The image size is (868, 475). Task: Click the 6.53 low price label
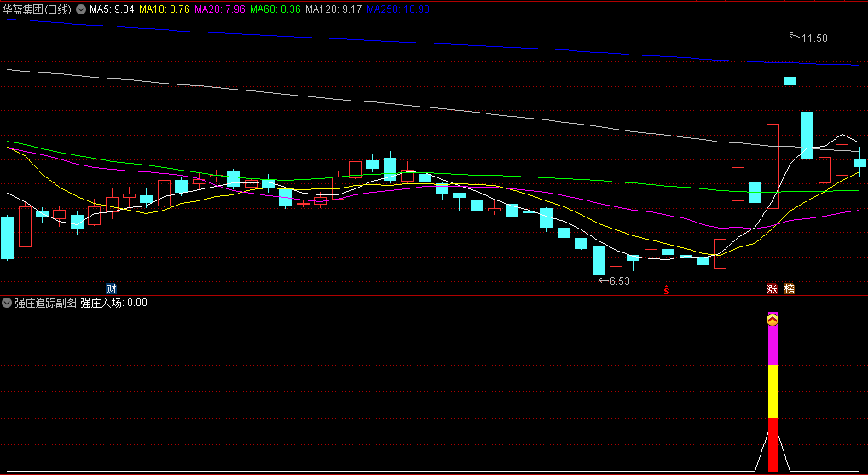(x=619, y=281)
